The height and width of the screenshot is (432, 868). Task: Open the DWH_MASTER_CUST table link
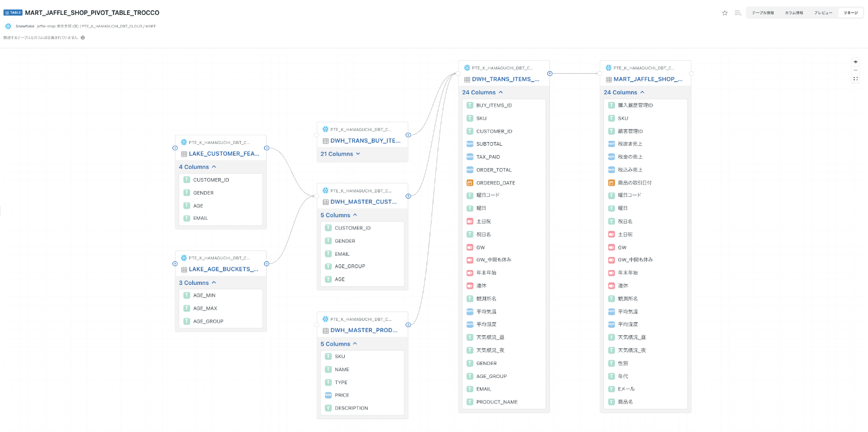click(365, 202)
